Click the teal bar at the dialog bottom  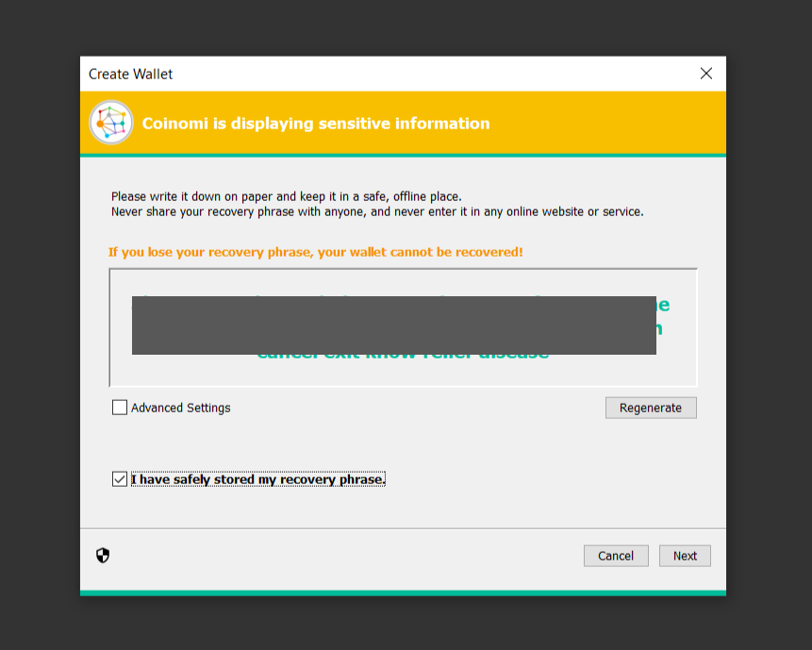[403, 592]
